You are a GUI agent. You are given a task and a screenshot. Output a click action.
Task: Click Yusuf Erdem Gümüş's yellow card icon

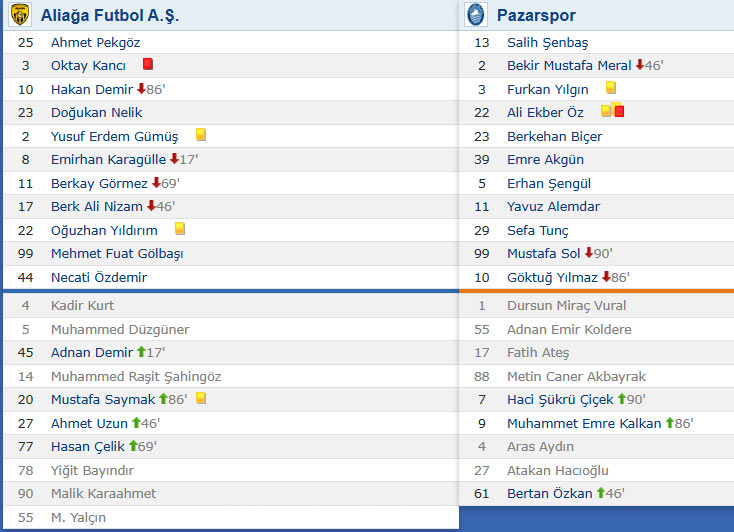tap(201, 135)
